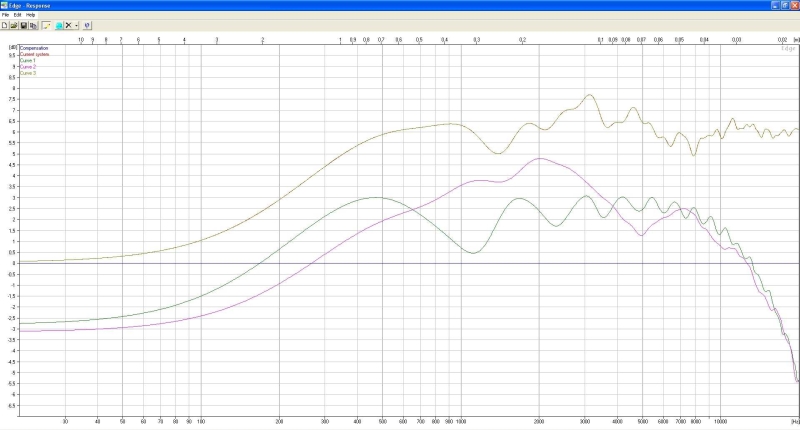Minimize the Edge Response window
The height and width of the screenshot is (430, 800).
(x=775, y=5)
